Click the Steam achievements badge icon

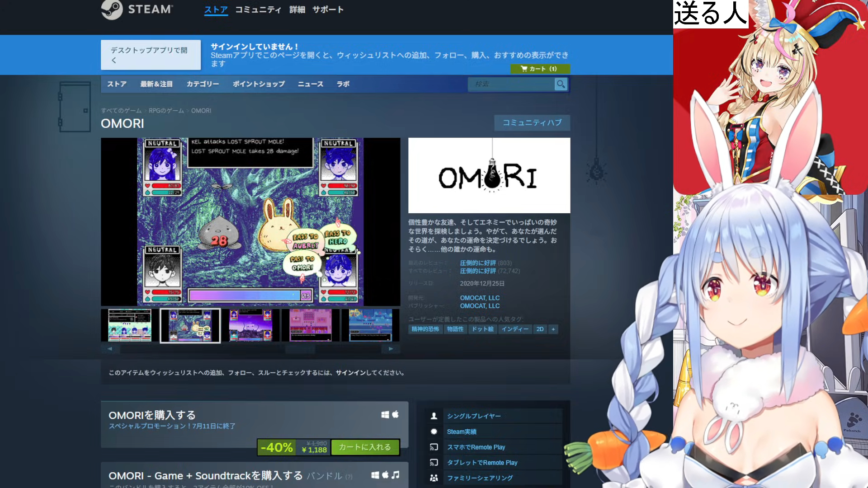click(x=434, y=432)
